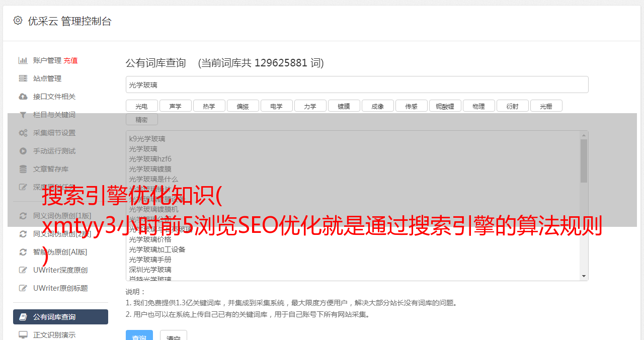644x340 pixels.
Task: Open the 正文识别演示 monitor icon
Action: pyautogui.click(x=23, y=334)
